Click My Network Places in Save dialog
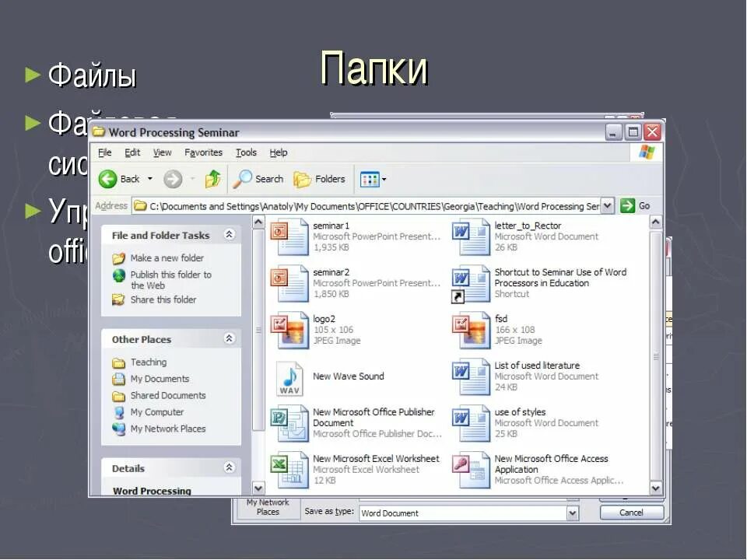Viewport: 747px width, 560px height. pos(268,507)
